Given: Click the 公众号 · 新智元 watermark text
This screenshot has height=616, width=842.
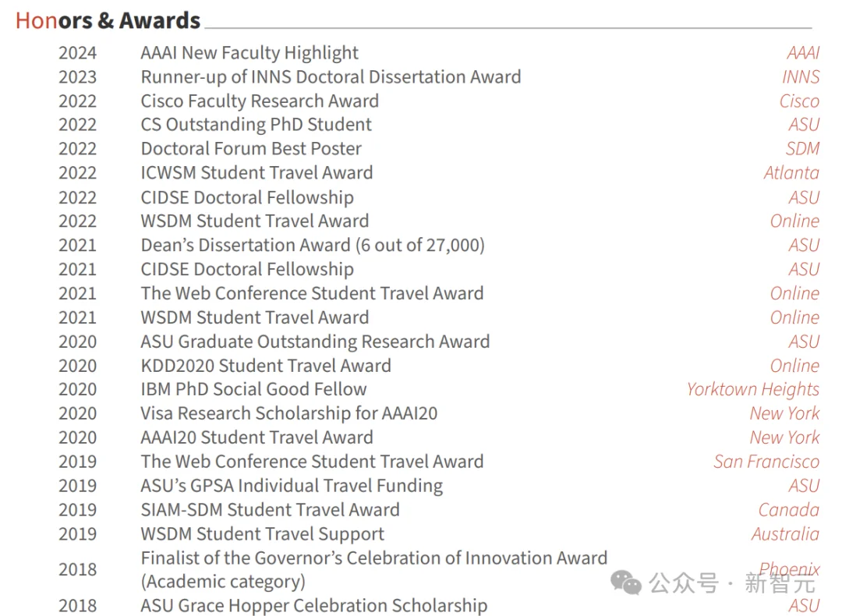Looking at the screenshot, I should 731,582.
